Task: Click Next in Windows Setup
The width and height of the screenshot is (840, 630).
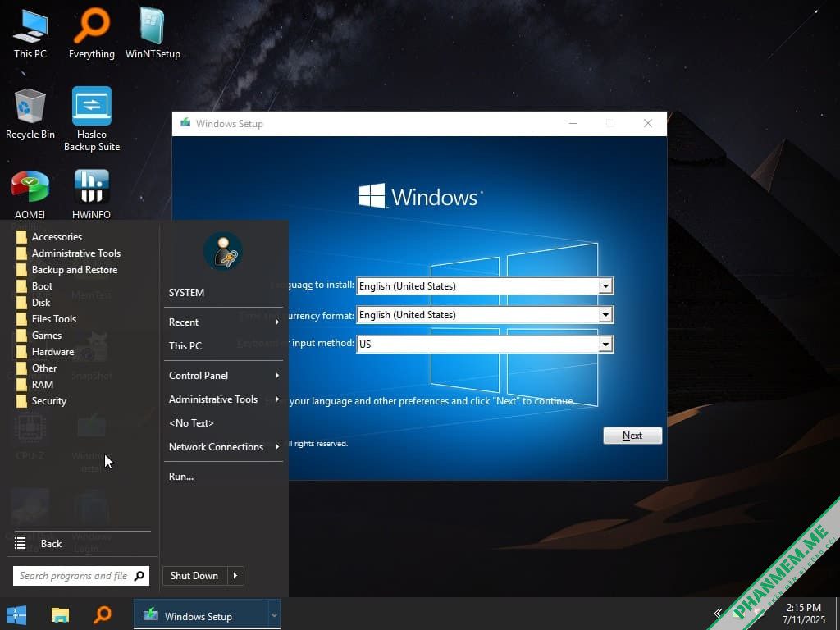Action: [632, 436]
